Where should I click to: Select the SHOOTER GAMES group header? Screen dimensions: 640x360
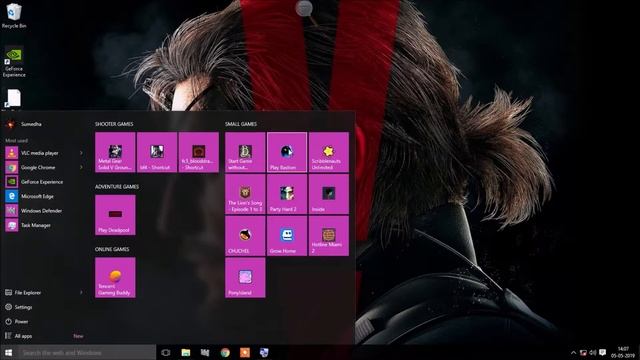(114, 124)
